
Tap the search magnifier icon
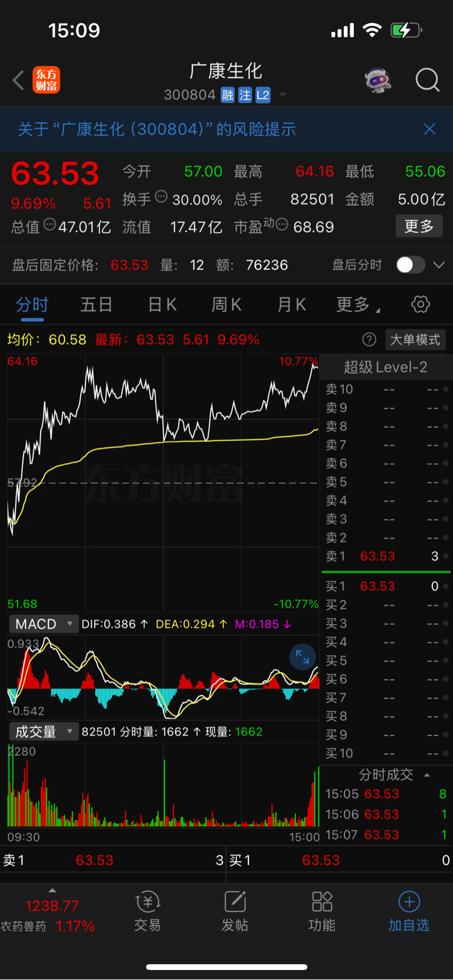428,80
